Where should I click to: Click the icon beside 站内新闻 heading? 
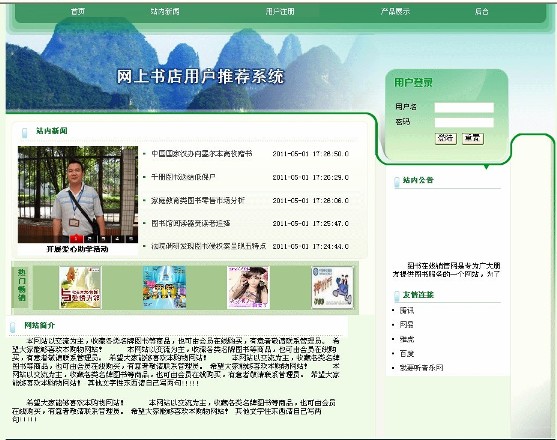pyautogui.click(x=25, y=132)
